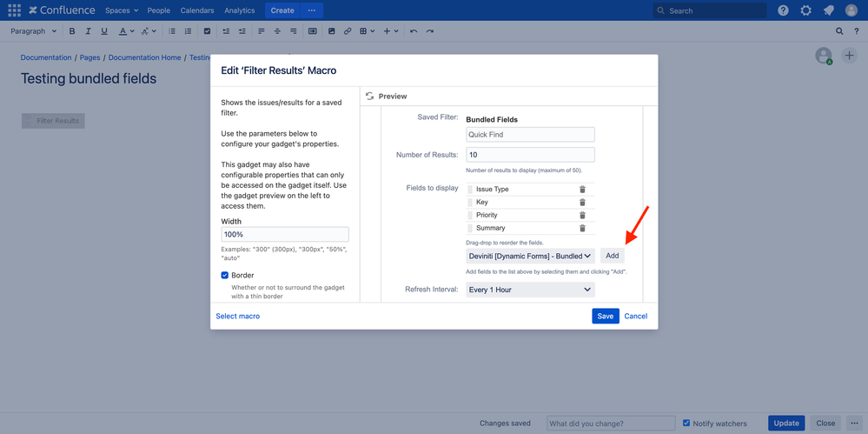
Task: Open notifications in header
Action: click(x=829, y=10)
